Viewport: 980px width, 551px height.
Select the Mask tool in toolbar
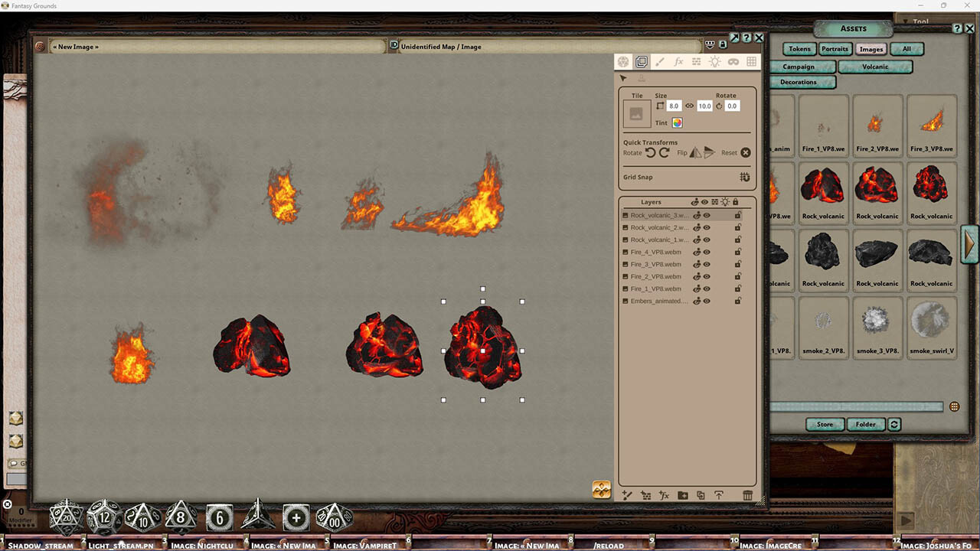pyautogui.click(x=733, y=62)
